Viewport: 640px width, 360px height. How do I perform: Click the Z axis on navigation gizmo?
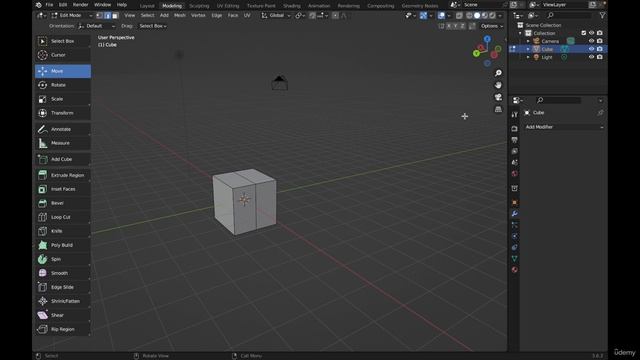coord(487,39)
